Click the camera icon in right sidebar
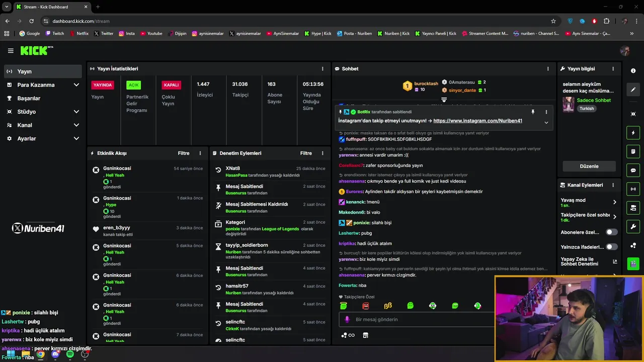The height and width of the screenshot is (362, 644). coord(633,208)
